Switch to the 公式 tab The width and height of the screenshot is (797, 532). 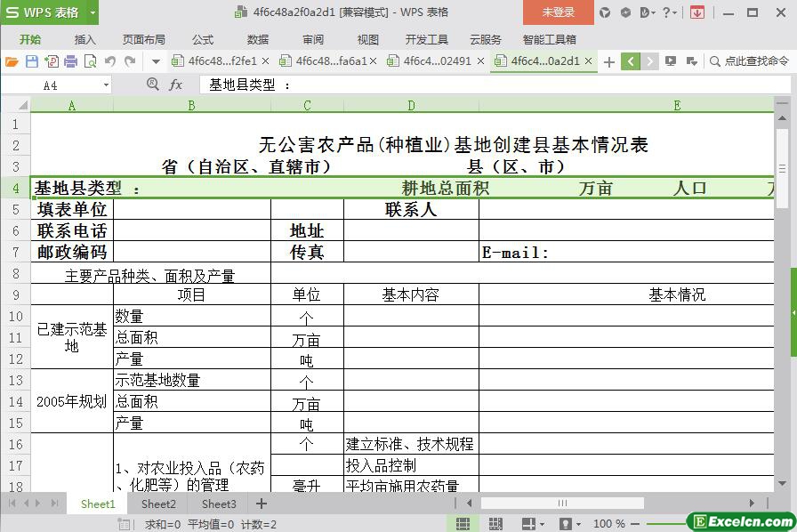(202, 39)
